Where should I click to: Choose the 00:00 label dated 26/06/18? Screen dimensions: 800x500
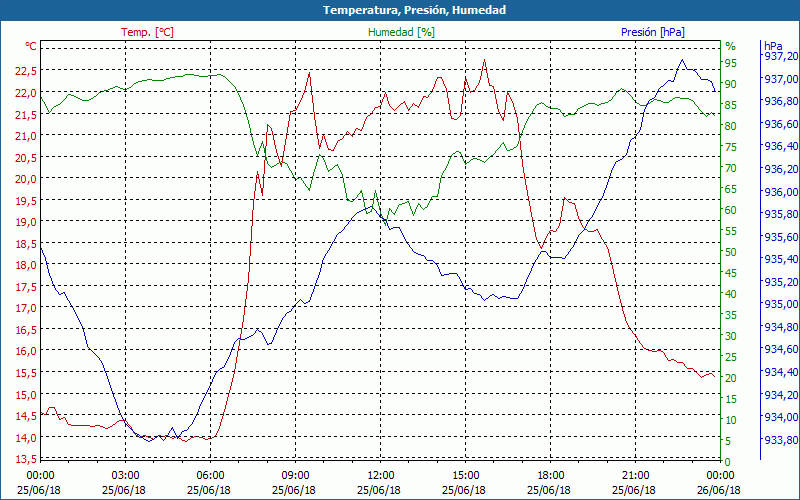point(720,476)
